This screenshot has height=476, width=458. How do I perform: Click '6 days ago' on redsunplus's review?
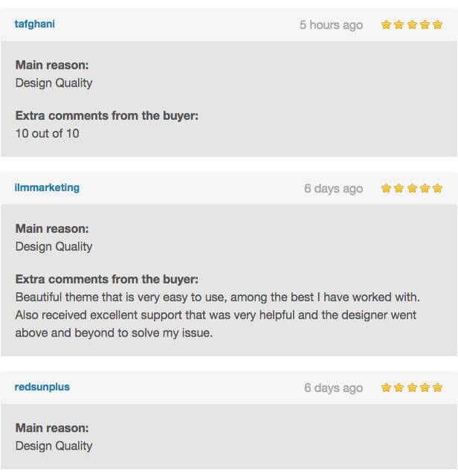click(333, 387)
